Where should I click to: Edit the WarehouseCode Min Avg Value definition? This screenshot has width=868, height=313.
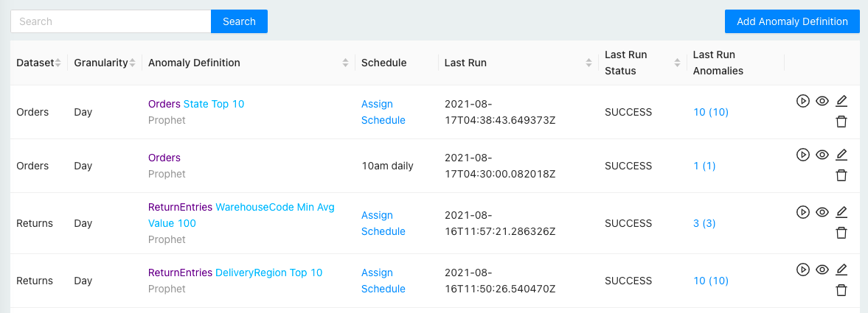[x=841, y=212]
